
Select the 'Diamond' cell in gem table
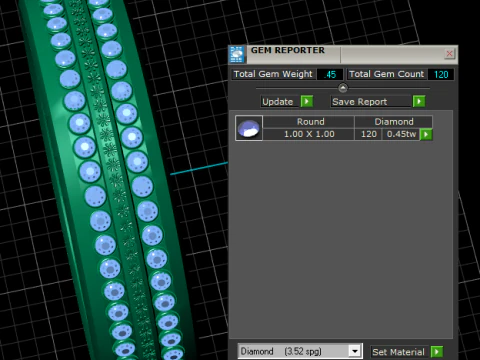pyautogui.click(x=394, y=122)
